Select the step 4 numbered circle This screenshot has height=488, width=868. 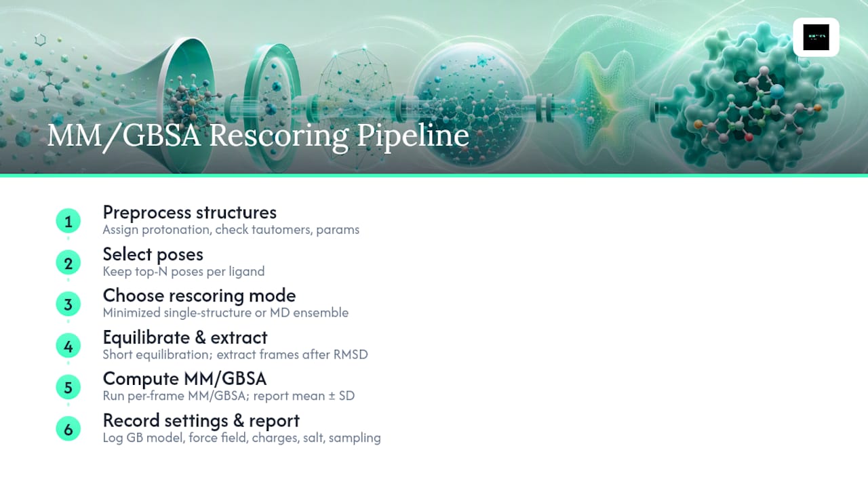click(68, 346)
